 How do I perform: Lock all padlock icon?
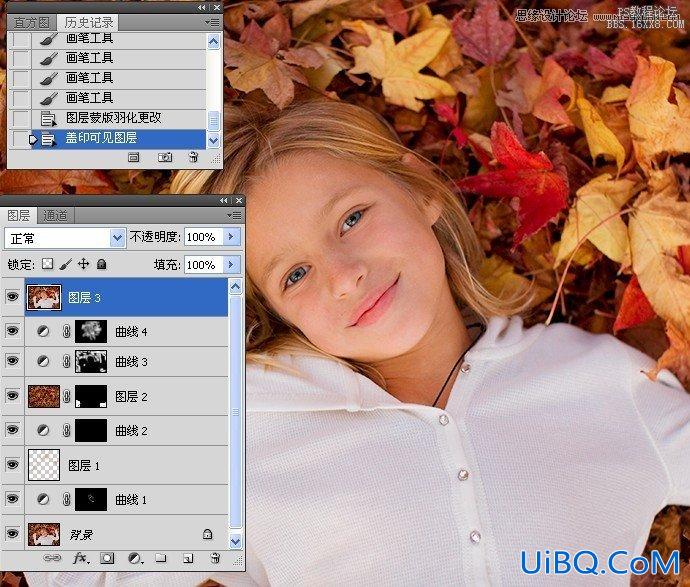[x=102, y=264]
